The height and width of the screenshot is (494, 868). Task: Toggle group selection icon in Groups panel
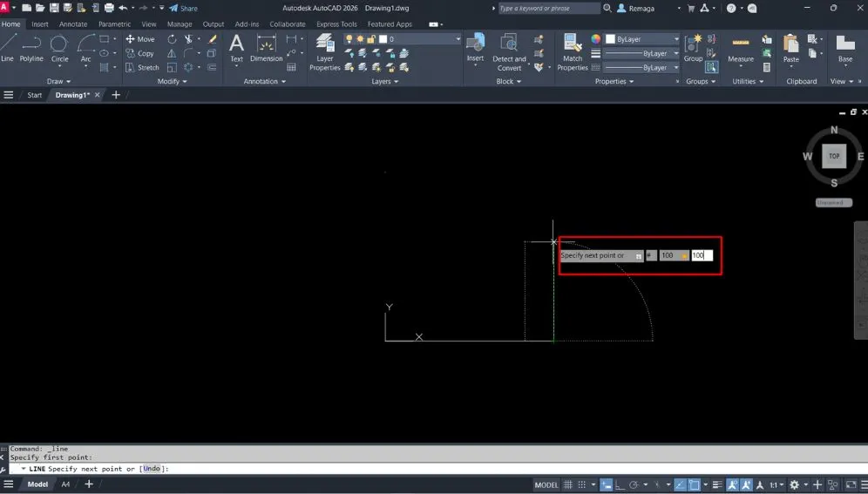click(711, 67)
